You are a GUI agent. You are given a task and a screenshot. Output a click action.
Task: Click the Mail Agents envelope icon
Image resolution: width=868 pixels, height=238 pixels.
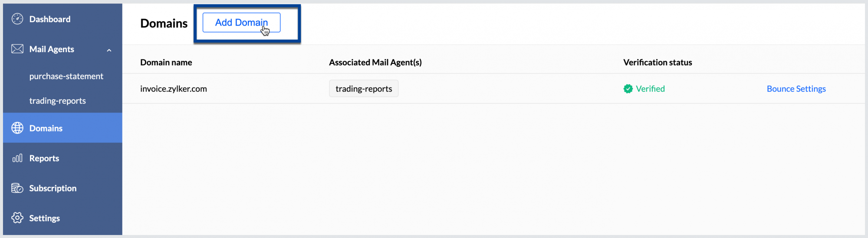(x=17, y=49)
